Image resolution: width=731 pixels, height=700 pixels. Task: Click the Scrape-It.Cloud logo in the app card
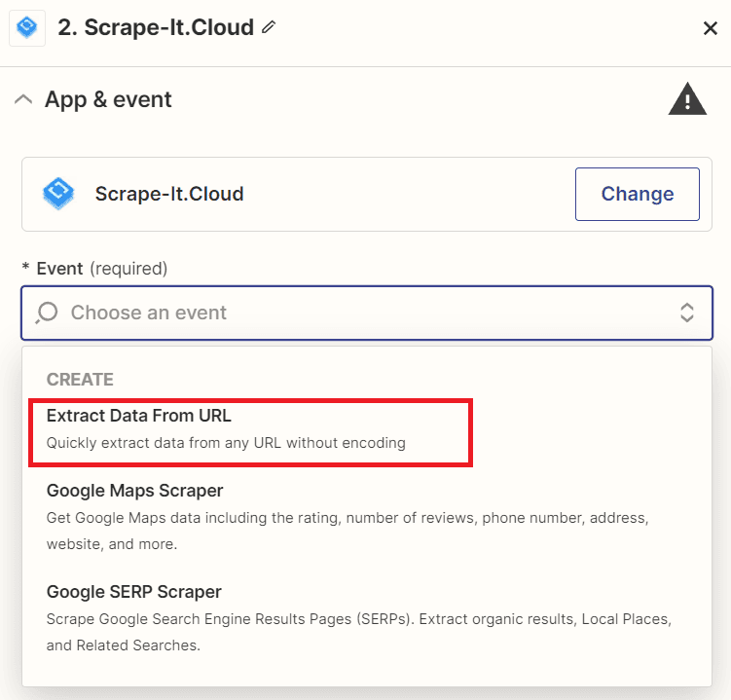[x=58, y=194]
